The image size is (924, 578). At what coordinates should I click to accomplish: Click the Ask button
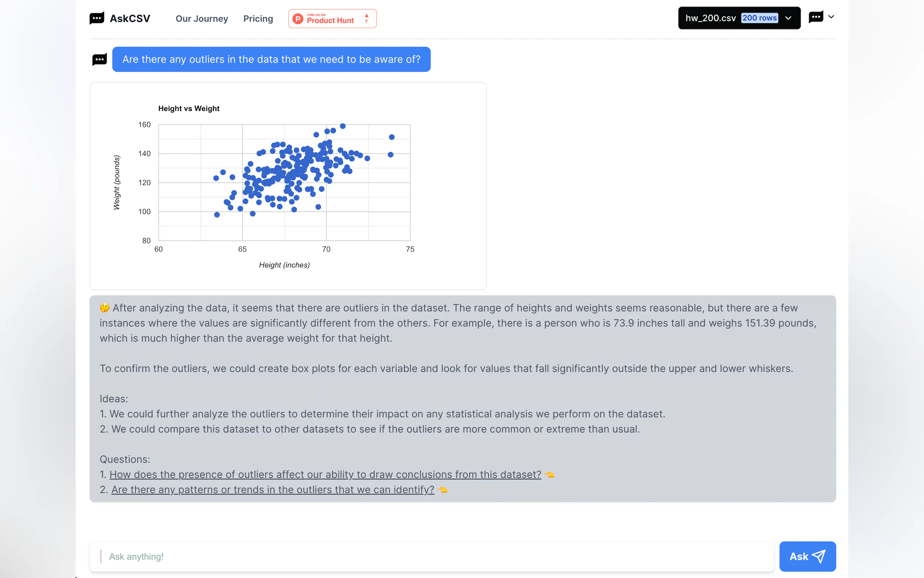pyautogui.click(x=807, y=556)
